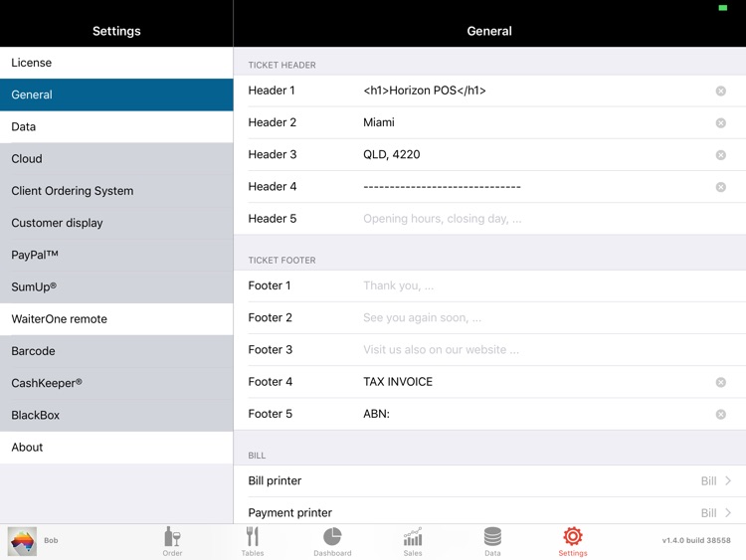Edit Header 2 Miami text

(379, 122)
